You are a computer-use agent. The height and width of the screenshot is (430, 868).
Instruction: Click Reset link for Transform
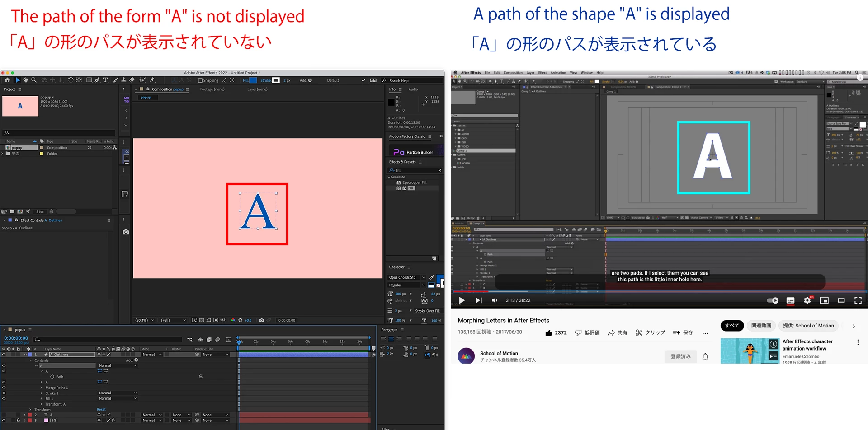point(101,410)
